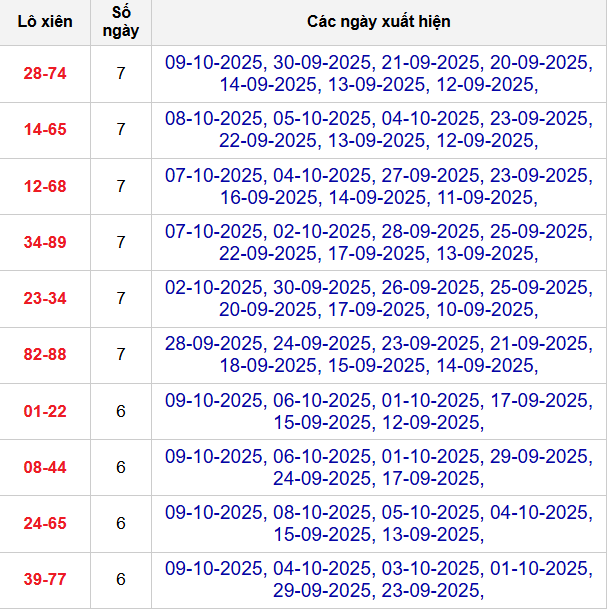Click the "Số ngày" column header

coord(121,21)
